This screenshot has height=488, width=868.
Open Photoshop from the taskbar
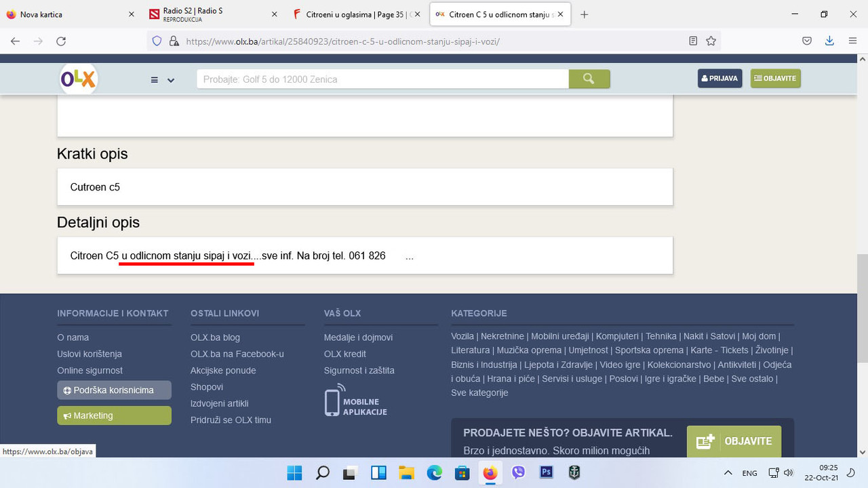(546, 472)
